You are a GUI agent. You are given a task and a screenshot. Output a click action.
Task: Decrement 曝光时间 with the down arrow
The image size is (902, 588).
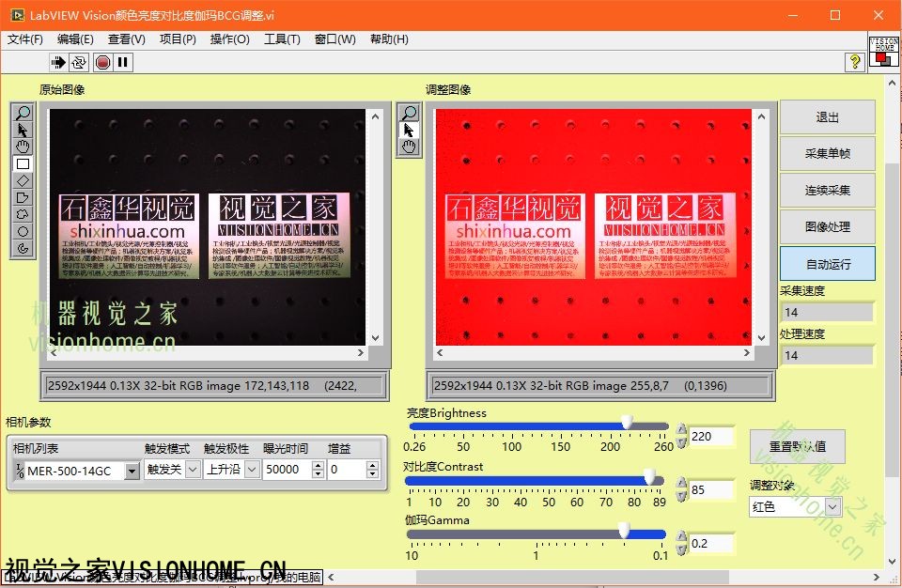(x=319, y=474)
